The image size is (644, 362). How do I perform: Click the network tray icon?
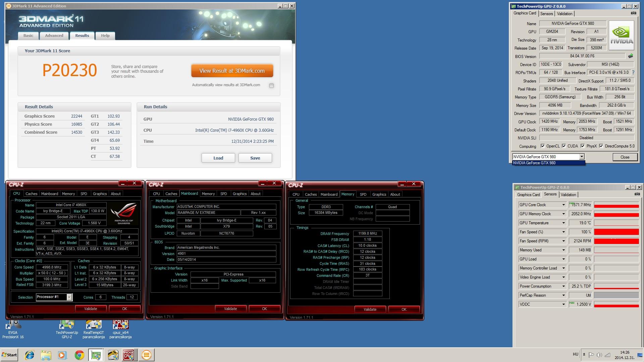point(607,355)
